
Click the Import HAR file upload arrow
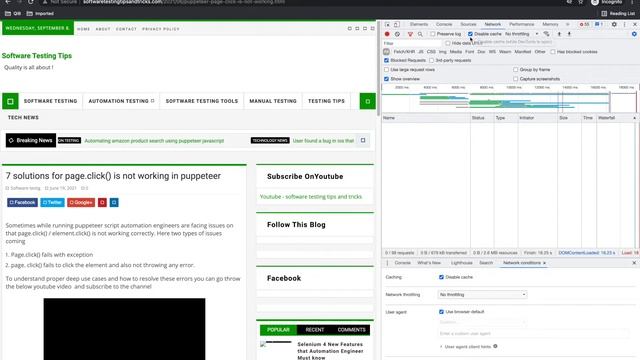559,34
